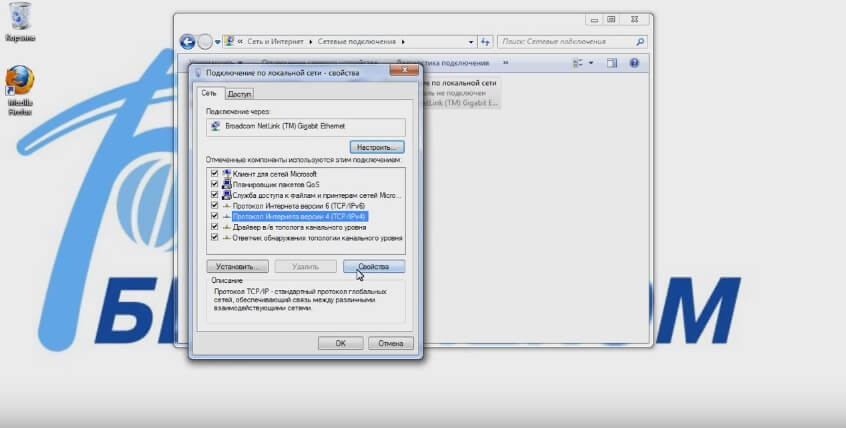Switch to the 'Доступ' tab

pyautogui.click(x=239, y=94)
